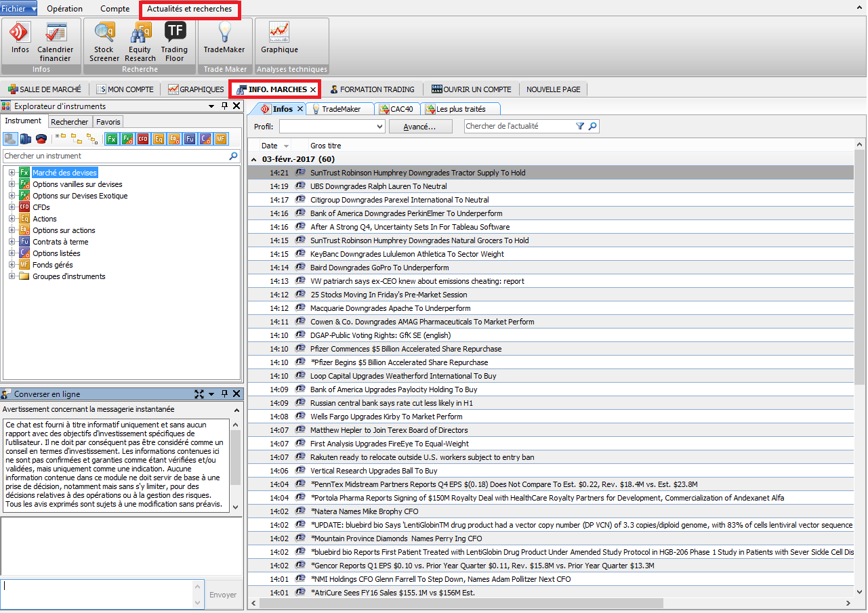This screenshot has width=868, height=613.
Task: Open the SALLE DE MARCHÉ page tab
Action: (x=45, y=89)
